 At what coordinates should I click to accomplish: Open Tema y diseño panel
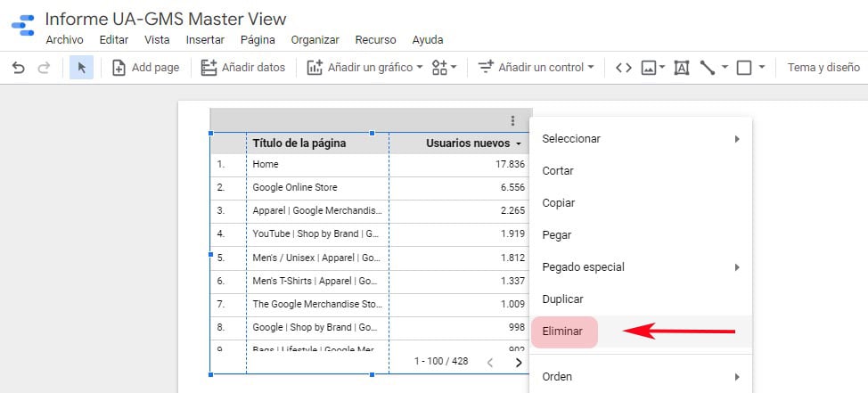point(823,68)
